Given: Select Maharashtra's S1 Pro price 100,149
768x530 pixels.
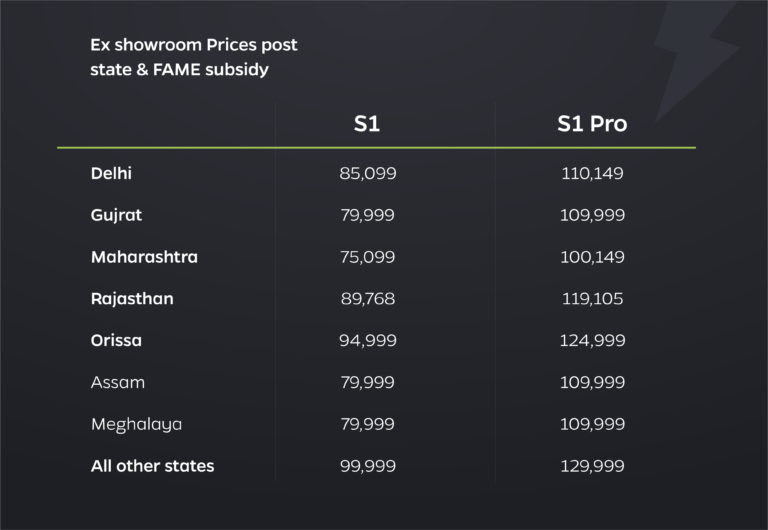Looking at the screenshot, I should tap(592, 257).
